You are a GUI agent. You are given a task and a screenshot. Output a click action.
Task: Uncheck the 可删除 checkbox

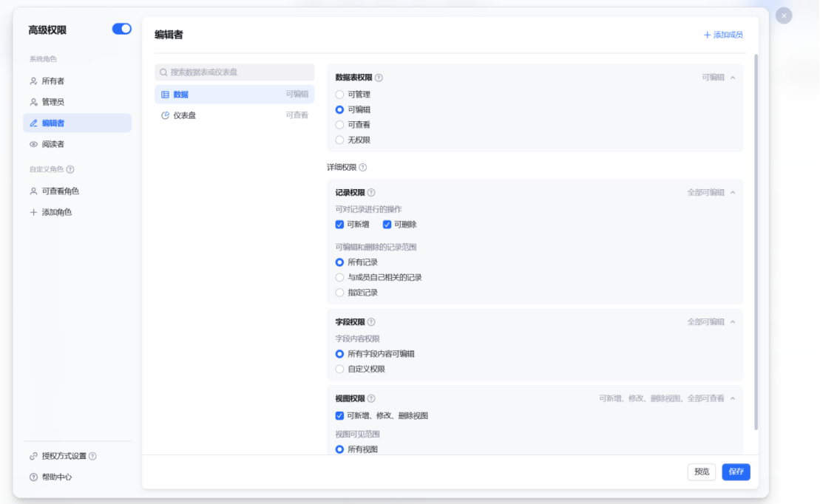pyautogui.click(x=387, y=225)
